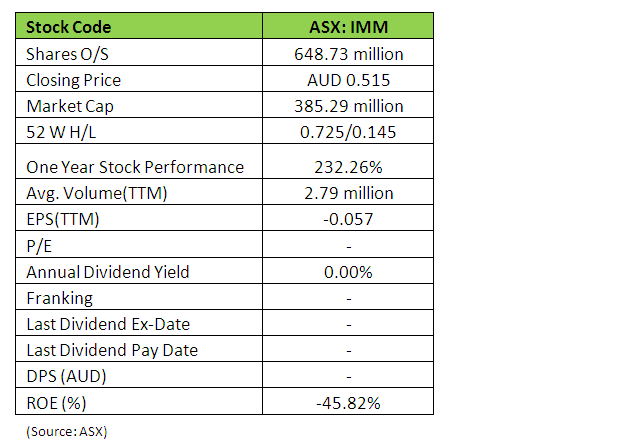This screenshot has height=445, width=640.
Task: Select the AUD 0.515 value
Action: [x=347, y=79]
